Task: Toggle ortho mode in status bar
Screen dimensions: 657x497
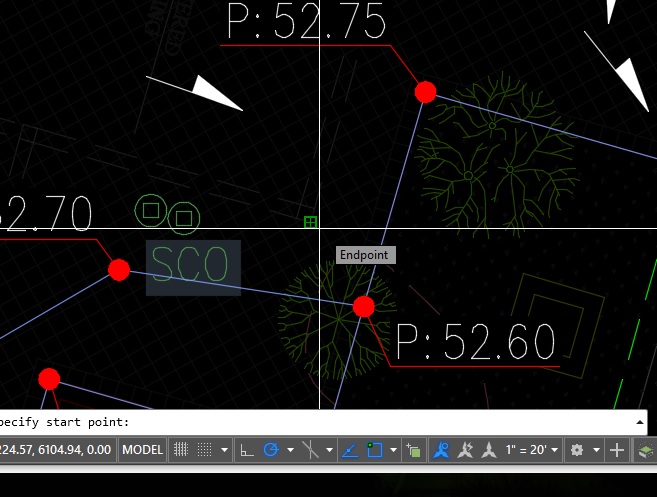Action: click(x=246, y=450)
